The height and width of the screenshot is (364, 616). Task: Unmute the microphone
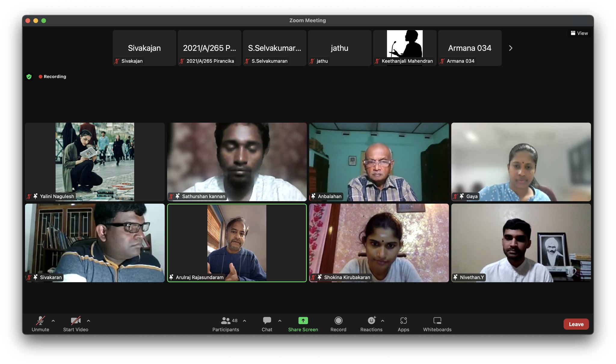click(40, 324)
